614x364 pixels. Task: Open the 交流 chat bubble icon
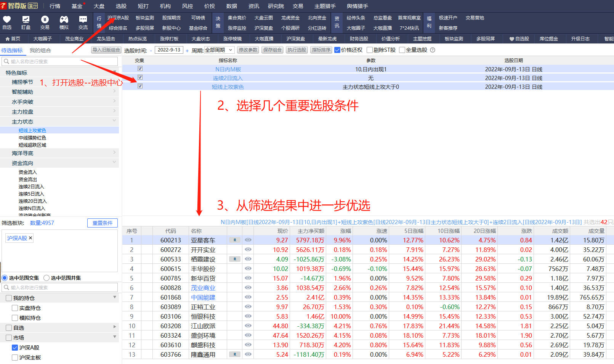click(83, 19)
